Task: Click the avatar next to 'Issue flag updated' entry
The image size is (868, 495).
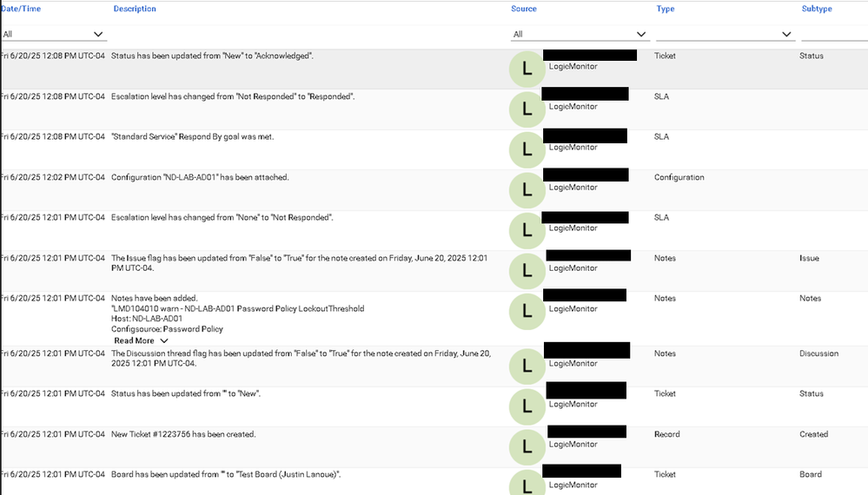Action: pos(527,271)
